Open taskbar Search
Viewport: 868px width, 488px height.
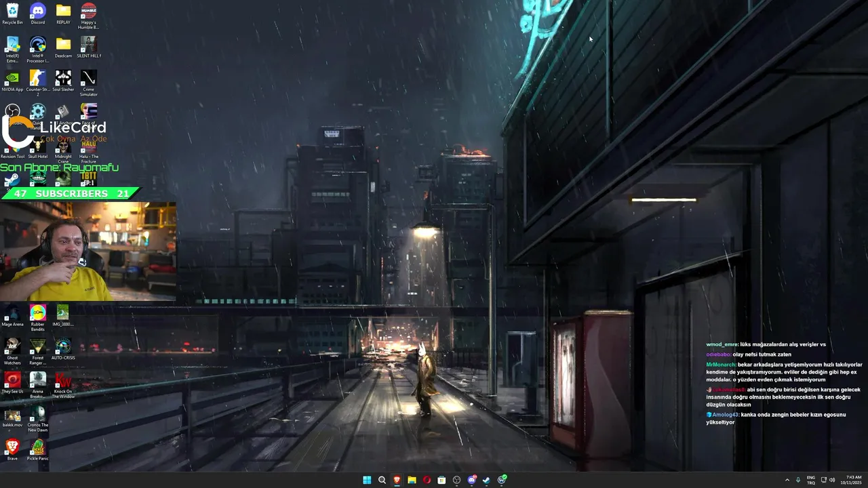click(x=382, y=480)
